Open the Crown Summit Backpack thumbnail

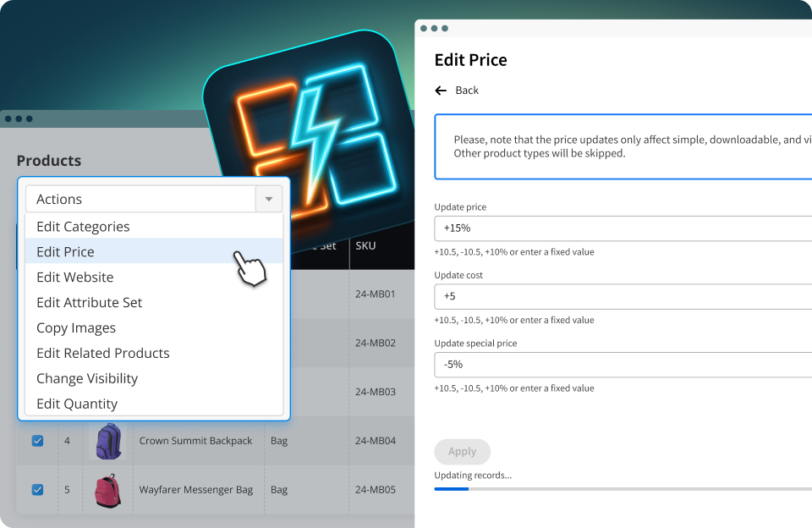[108, 441]
